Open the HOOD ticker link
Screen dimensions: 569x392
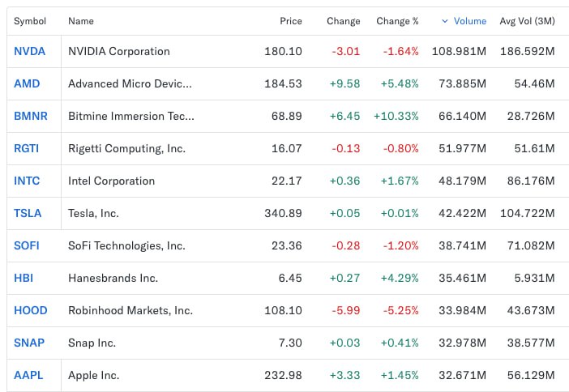click(31, 310)
